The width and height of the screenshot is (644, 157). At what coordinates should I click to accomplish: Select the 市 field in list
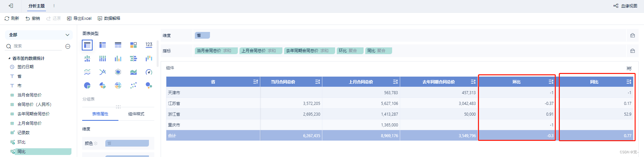point(19,86)
